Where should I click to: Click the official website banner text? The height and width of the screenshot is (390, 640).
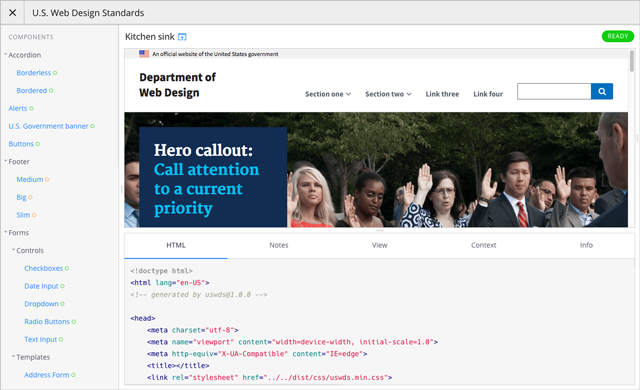[x=215, y=54]
